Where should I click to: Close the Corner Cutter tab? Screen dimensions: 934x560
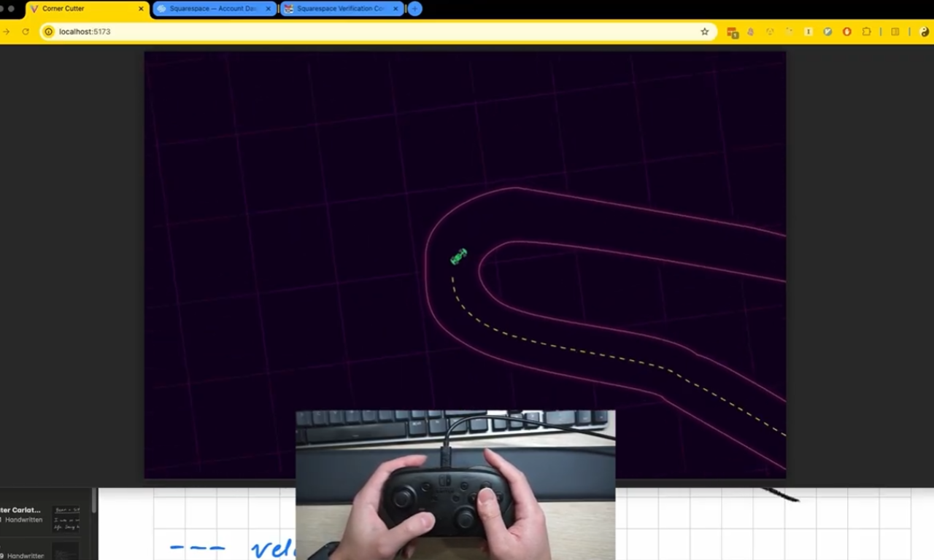click(x=141, y=9)
